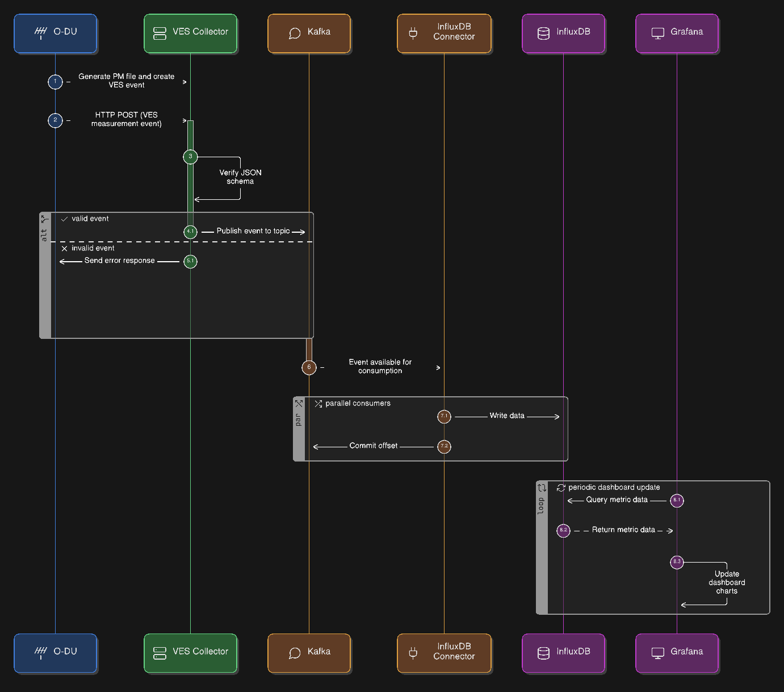The image size is (784, 692).
Task: Click the antenna icon in the top O-DU box
Action: tap(41, 33)
